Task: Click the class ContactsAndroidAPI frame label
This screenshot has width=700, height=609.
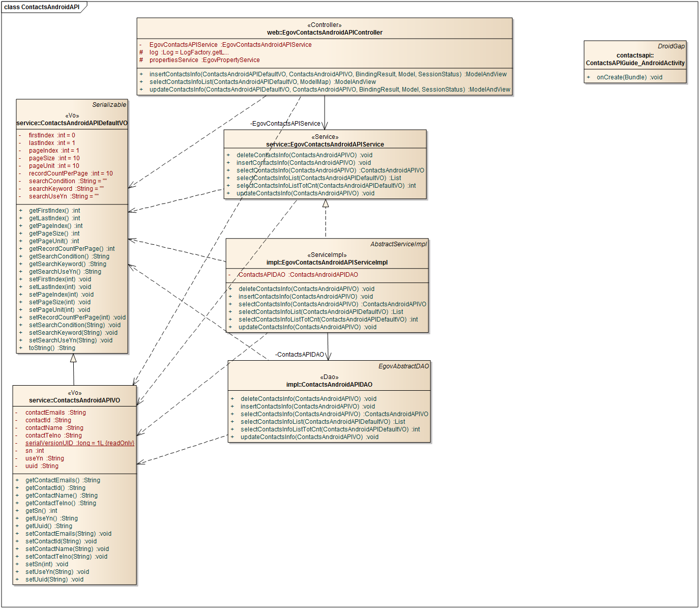Action: pos(42,7)
